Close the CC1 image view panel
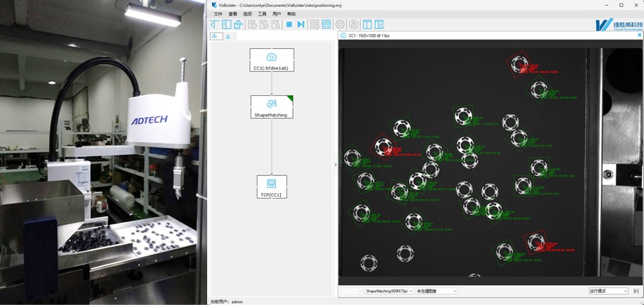Screen dimensions: 644x305 pos(639,35)
